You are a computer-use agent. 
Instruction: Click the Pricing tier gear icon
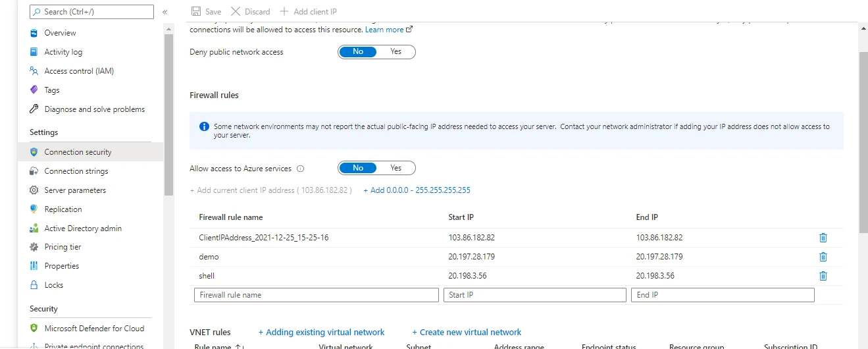click(x=34, y=247)
